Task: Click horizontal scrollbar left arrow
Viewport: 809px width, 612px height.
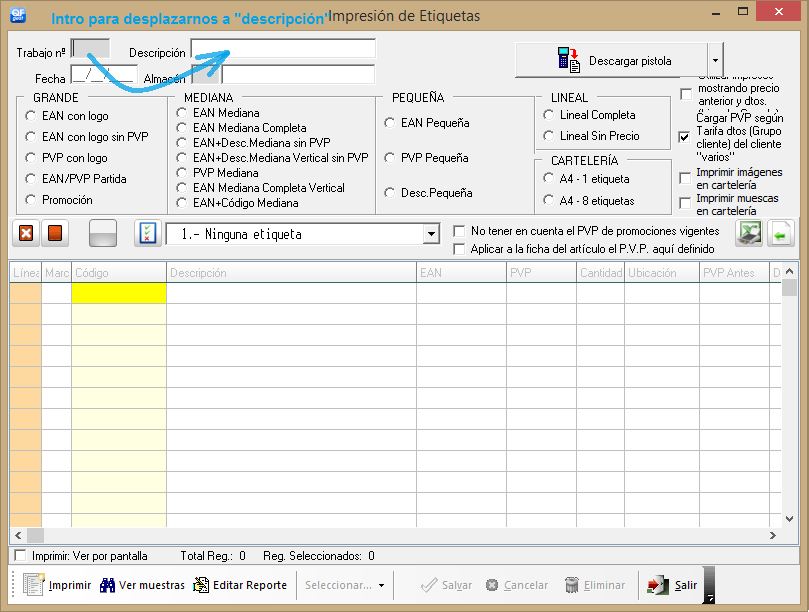Action: pos(18,535)
